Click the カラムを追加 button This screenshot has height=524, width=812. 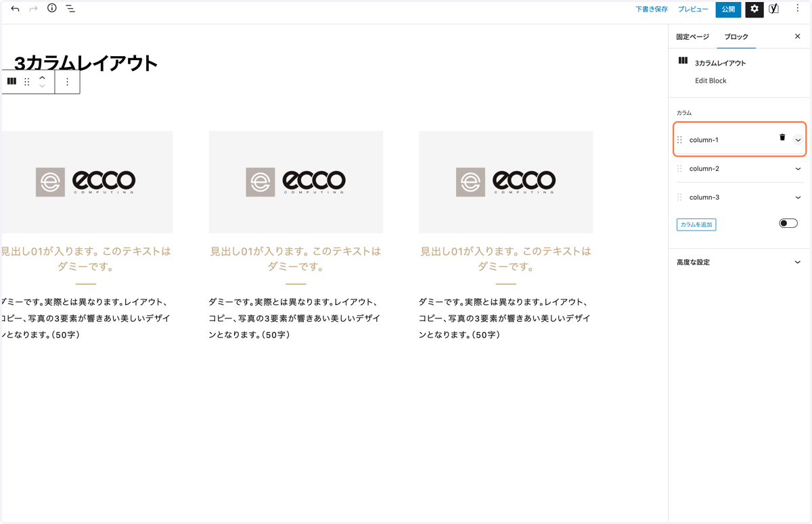[x=696, y=224]
